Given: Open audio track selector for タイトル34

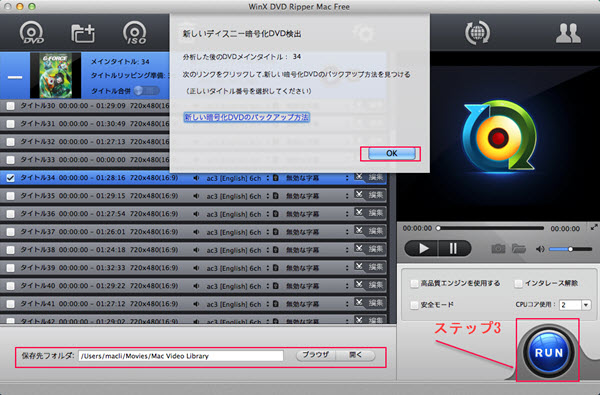Looking at the screenshot, I should tap(238, 178).
